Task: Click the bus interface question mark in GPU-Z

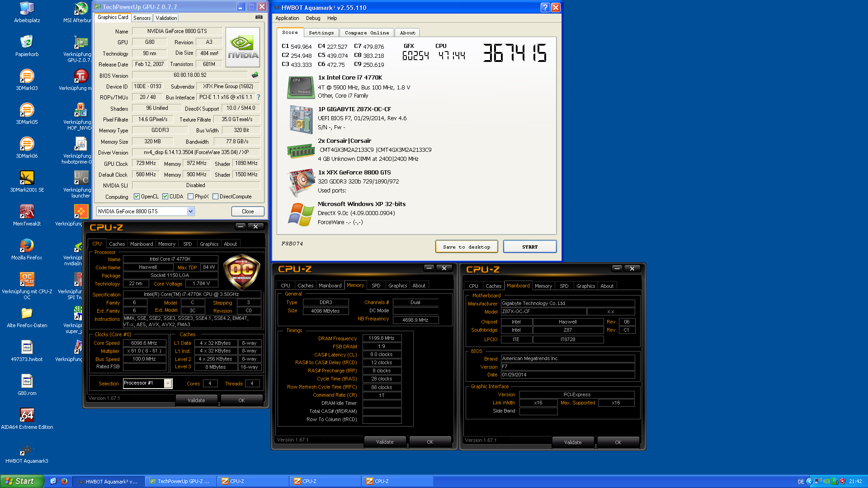Action: (259, 97)
